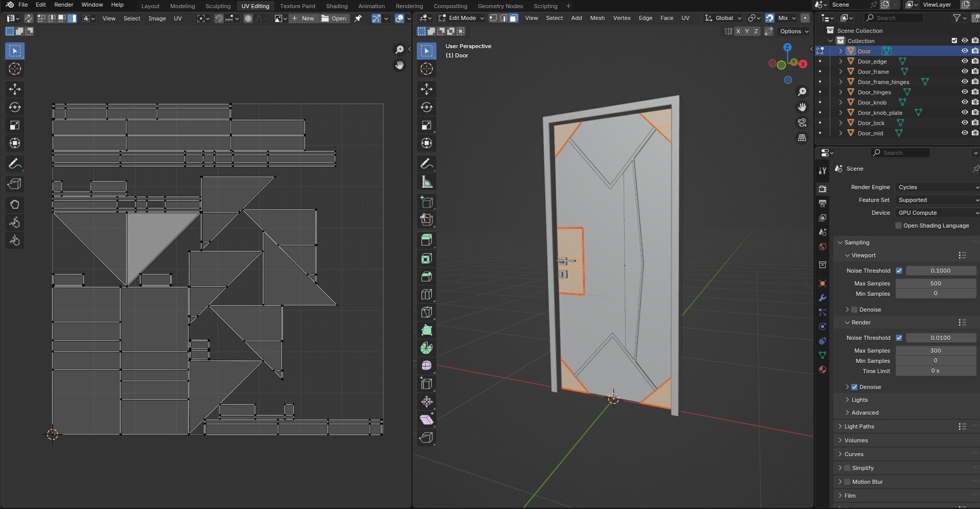Toggle X axis mirror button
Viewport: 980px width, 509px height.
(x=738, y=31)
